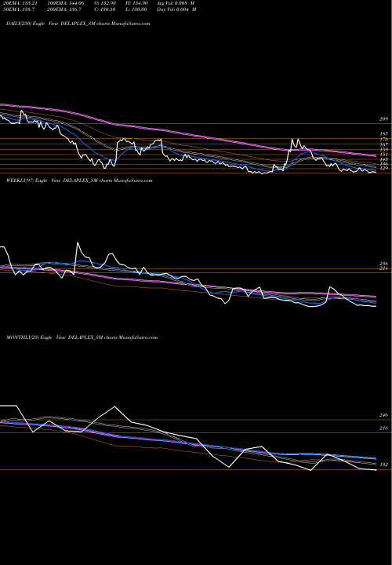The width and height of the screenshot is (392, 565).
Task: Click the 20EMA value readout
Action: pyautogui.click(x=20, y=3)
